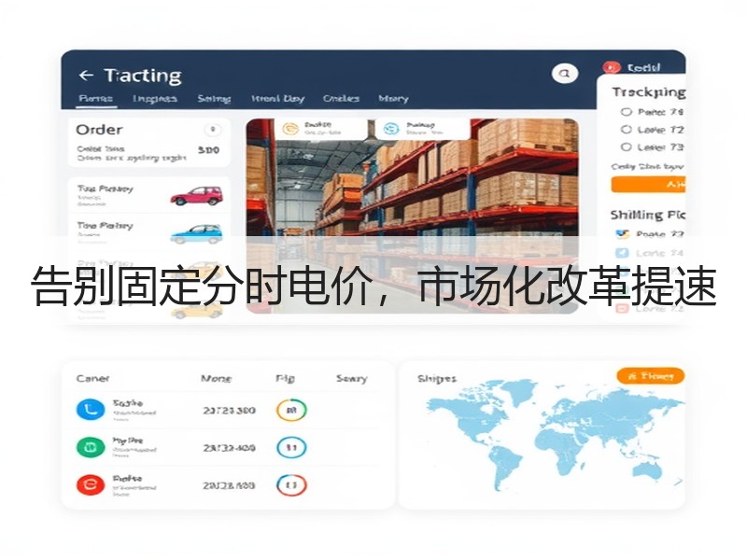The height and width of the screenshot is (560, 747).
Task: Click the blue progress ring in second row
Action: coord(291,447)
